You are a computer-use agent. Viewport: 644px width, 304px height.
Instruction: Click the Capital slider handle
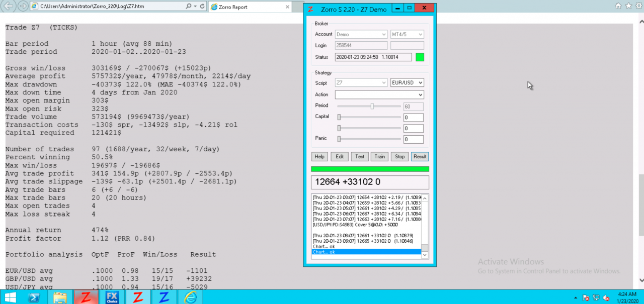coord(339,117)
